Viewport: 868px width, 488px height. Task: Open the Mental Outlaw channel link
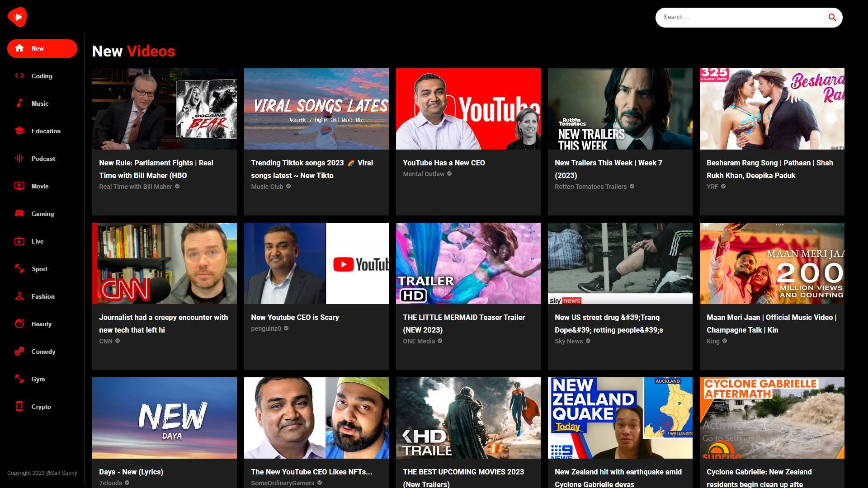pyautogui.click(x=424, y=174)
